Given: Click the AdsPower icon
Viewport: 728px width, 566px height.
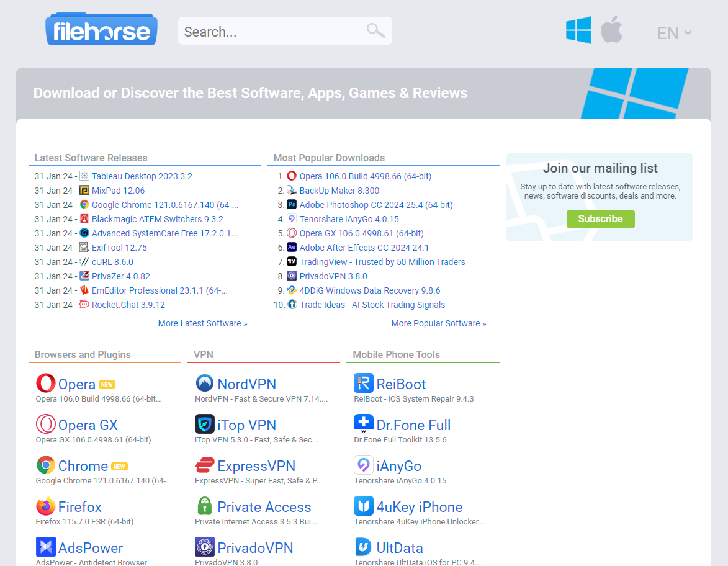Looking at the screenshot, I should pyautogui.click(x=45, y=547).
